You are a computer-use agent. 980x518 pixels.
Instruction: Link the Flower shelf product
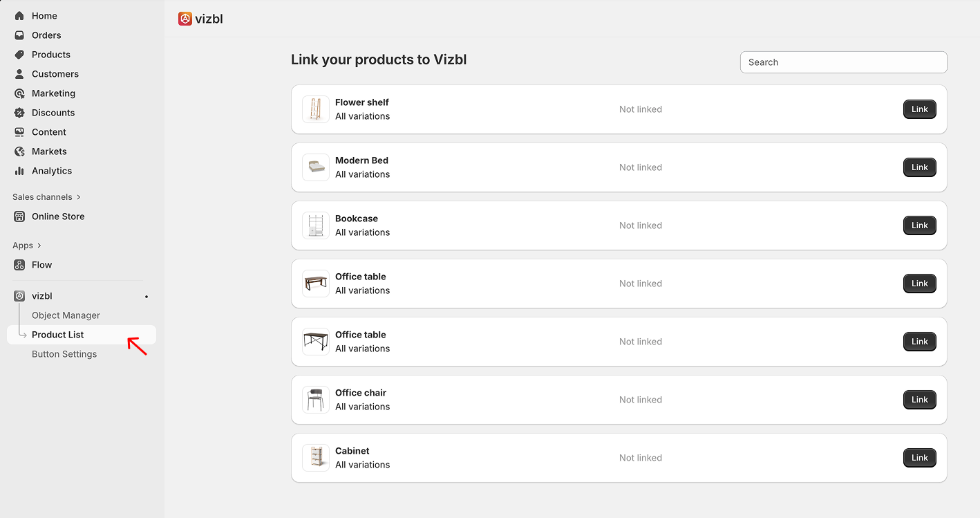coord(919,109)
